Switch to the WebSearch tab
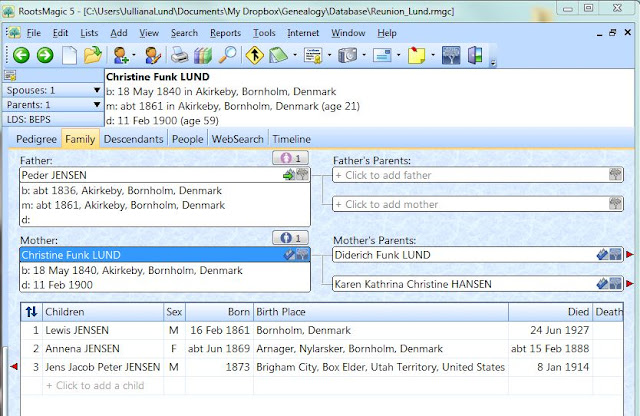This screenshot has width=640, height=416. [x=238, y=139]
